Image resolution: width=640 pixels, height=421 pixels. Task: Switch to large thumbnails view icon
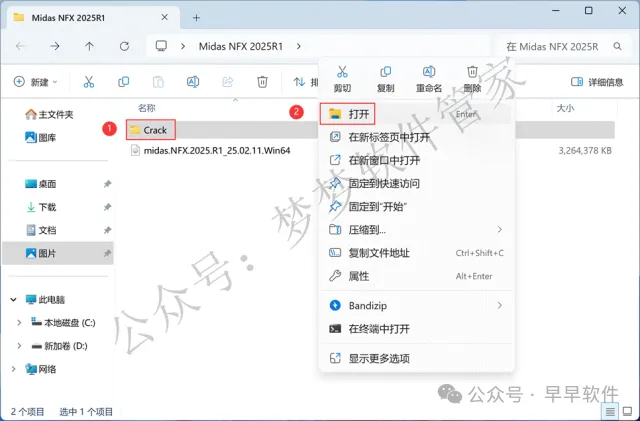[628, 412]
